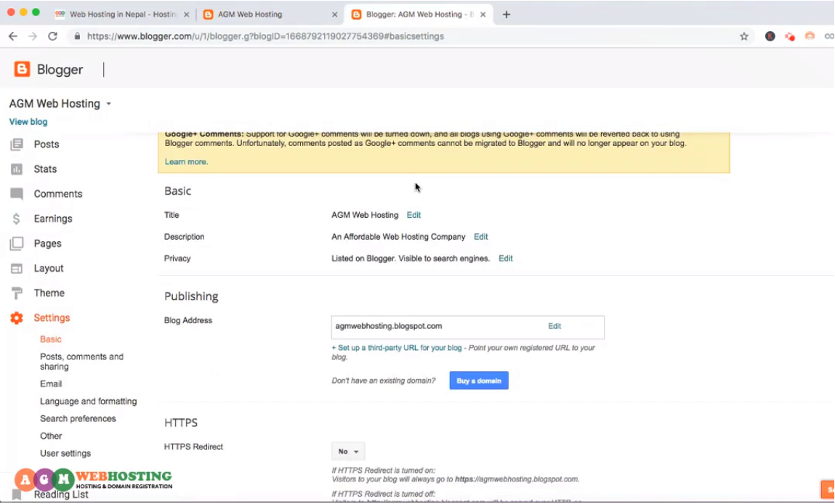The image size is (835, 504).
Task: Toggle the bookmark star in the address bar
Action: click(x=745, y=35)
